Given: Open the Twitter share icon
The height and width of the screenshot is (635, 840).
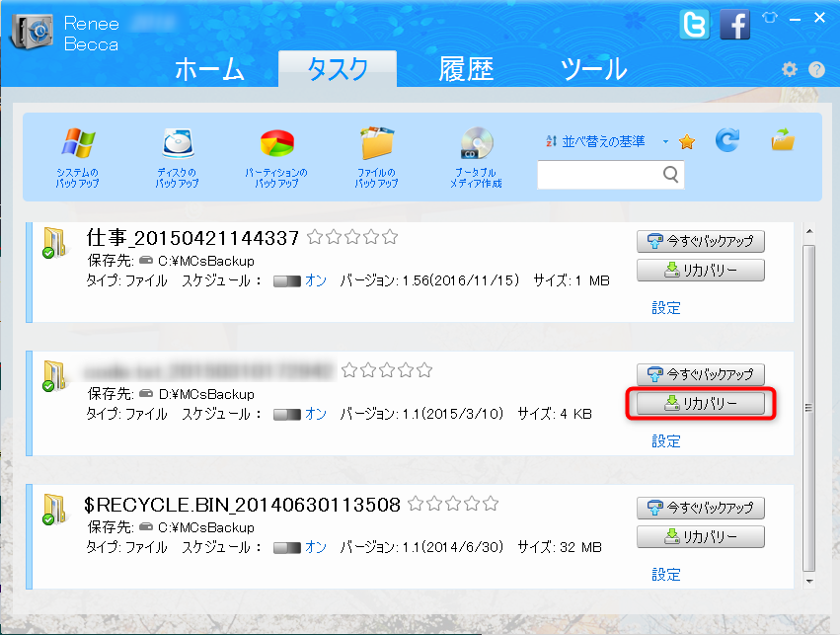Looking at the screenshot, I should [695, 24].
